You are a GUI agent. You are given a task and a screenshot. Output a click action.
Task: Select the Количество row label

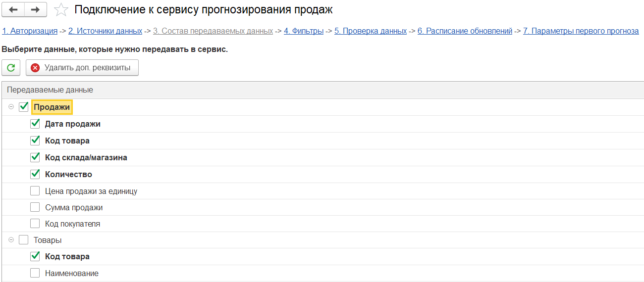point(68,174)
